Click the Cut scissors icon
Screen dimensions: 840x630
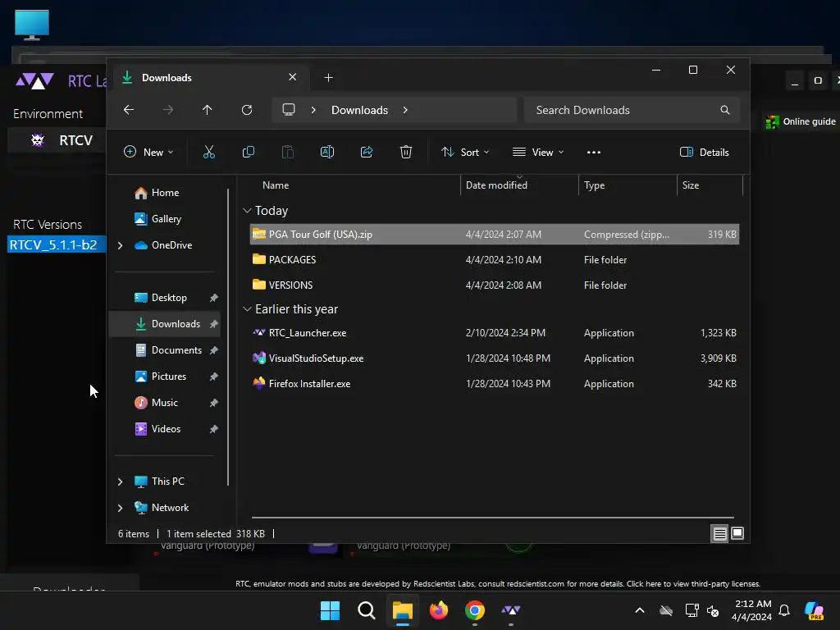[209, 152]
